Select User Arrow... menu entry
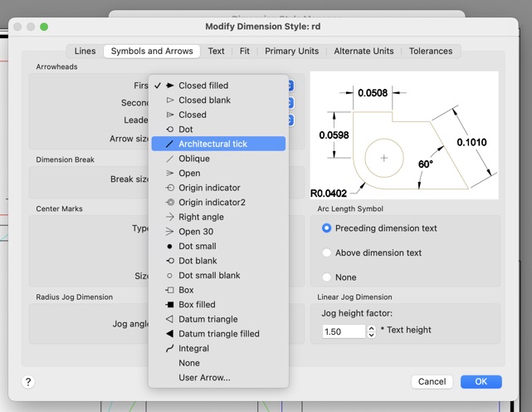This screenshot has height=412, width=532. (x=218, y=378)
